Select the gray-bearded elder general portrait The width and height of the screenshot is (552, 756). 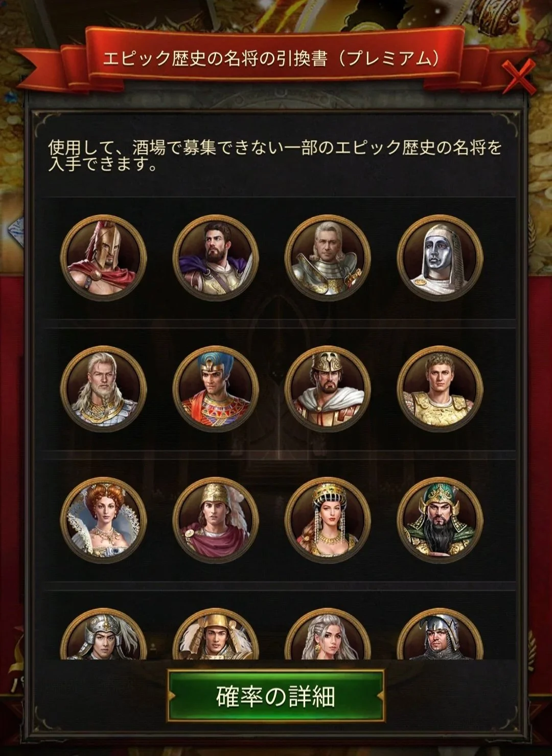[104, 389]
